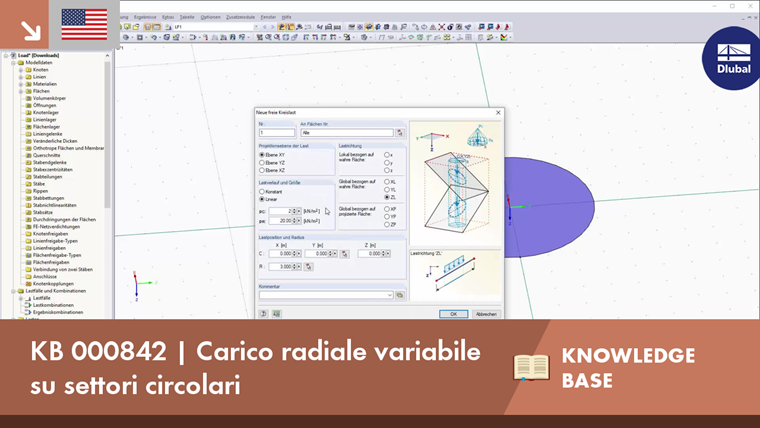Open the Ergebnisse menu
Viewport: 760px width, 428px height.
pos(145,17)
